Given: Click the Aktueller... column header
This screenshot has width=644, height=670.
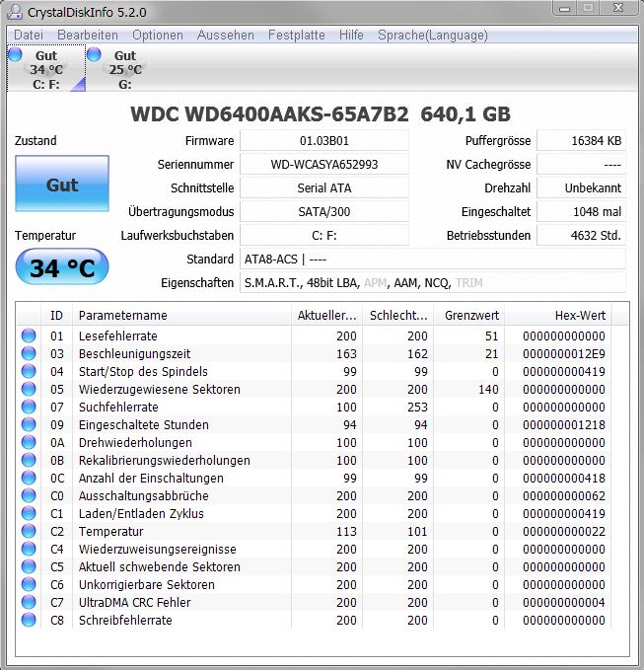Looking at the screenshot, I should [326, 316].
